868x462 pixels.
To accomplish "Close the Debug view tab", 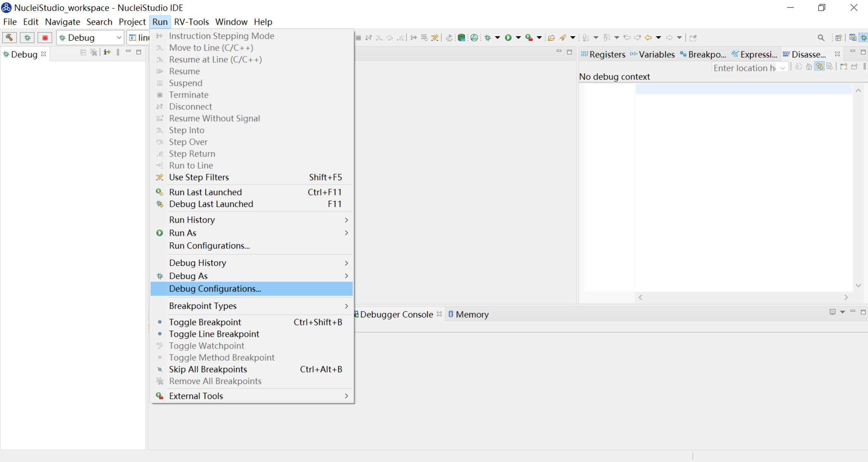I will 44,54.
